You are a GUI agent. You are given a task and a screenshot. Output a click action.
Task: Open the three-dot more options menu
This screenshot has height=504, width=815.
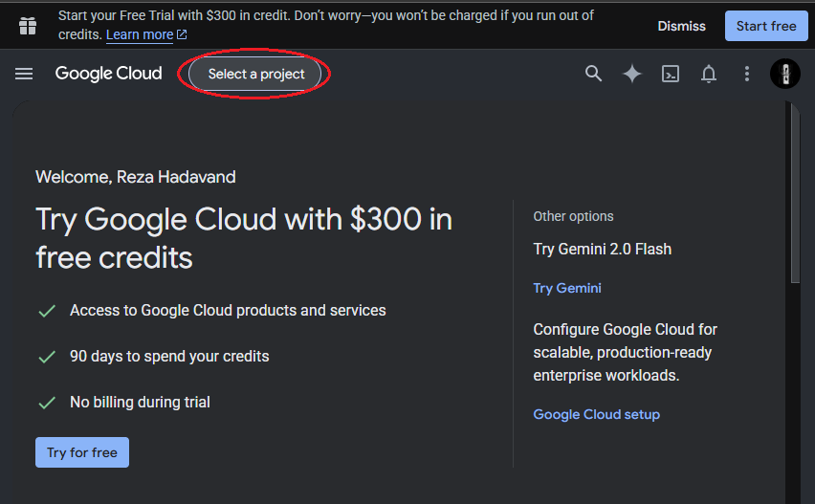pos(747,74)
